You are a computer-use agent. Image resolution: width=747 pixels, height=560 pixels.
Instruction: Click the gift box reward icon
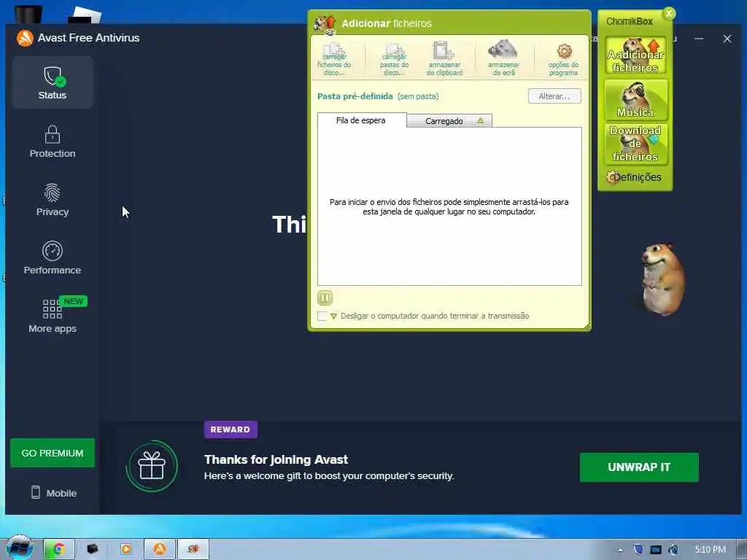pyautogui.click(x=152, y=466)
